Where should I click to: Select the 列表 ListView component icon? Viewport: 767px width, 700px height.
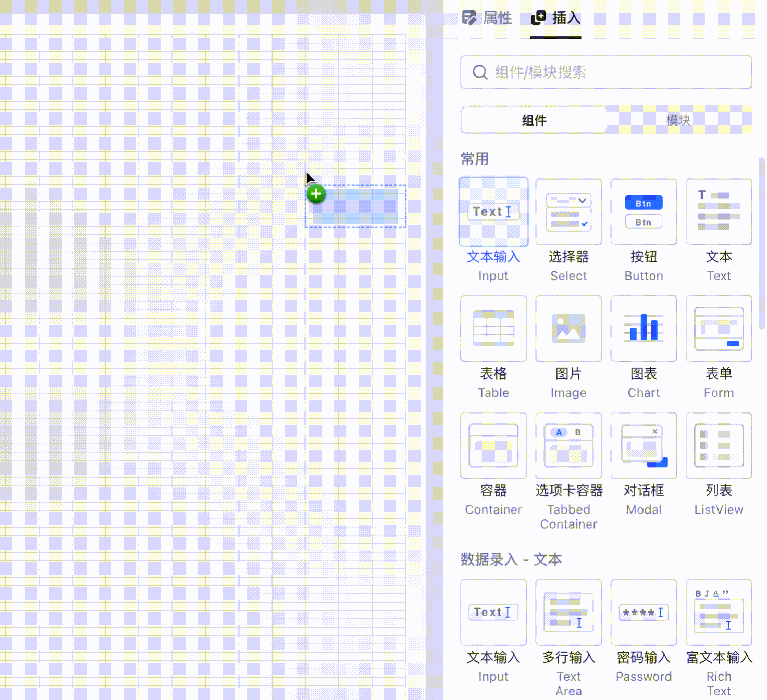coord(719,445)
